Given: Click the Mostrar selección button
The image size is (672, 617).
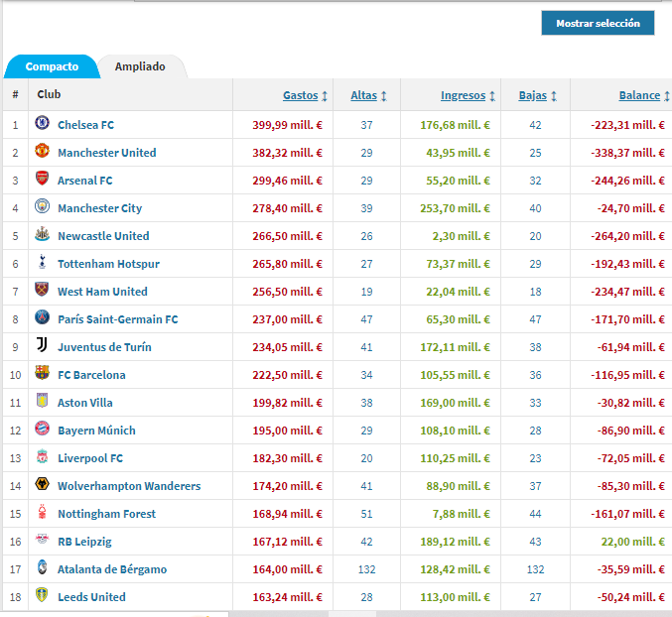Looking at the screenshot, I should tap(598, 23).
